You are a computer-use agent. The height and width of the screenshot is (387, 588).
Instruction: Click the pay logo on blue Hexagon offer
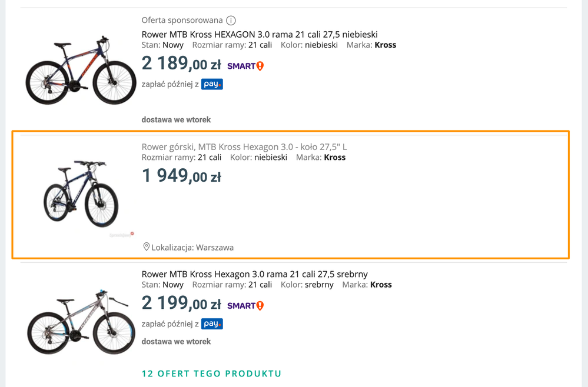click(x=212, y=84)
